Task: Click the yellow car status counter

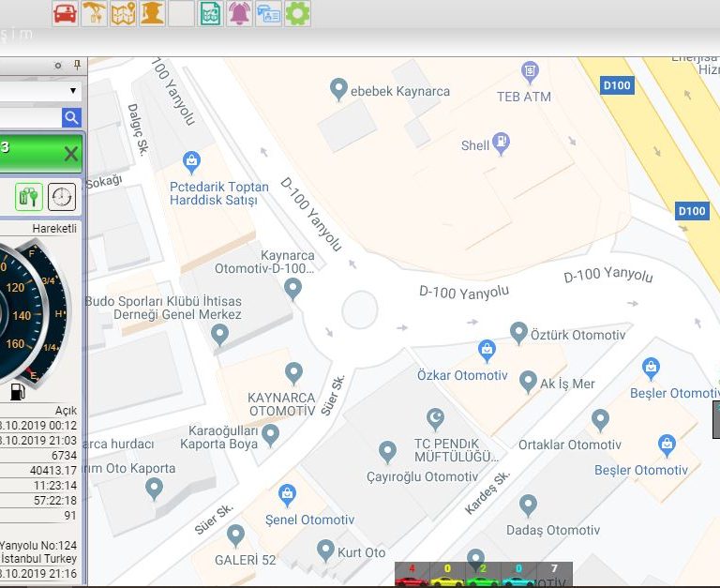Action: tap(447, 575)
